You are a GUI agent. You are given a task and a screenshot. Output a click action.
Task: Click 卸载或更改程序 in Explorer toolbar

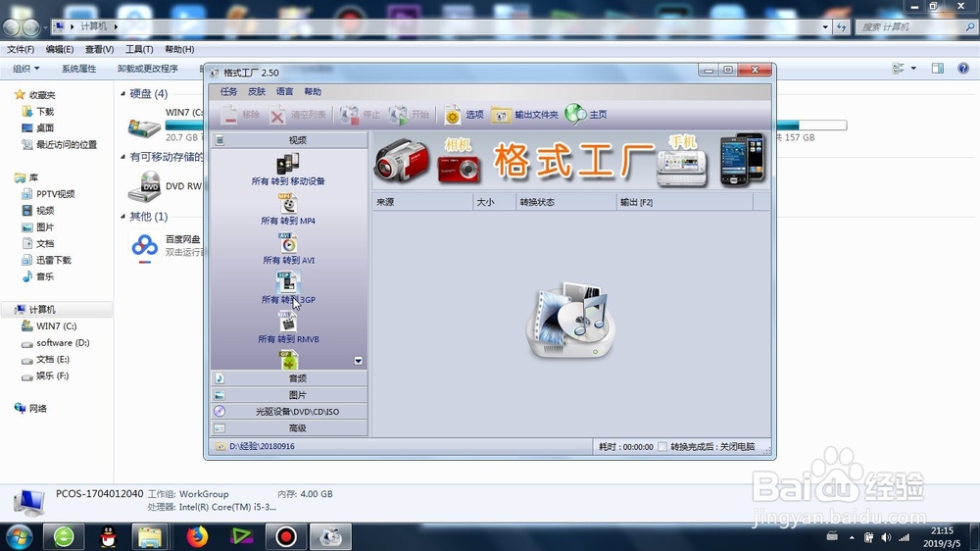[148, 69]
